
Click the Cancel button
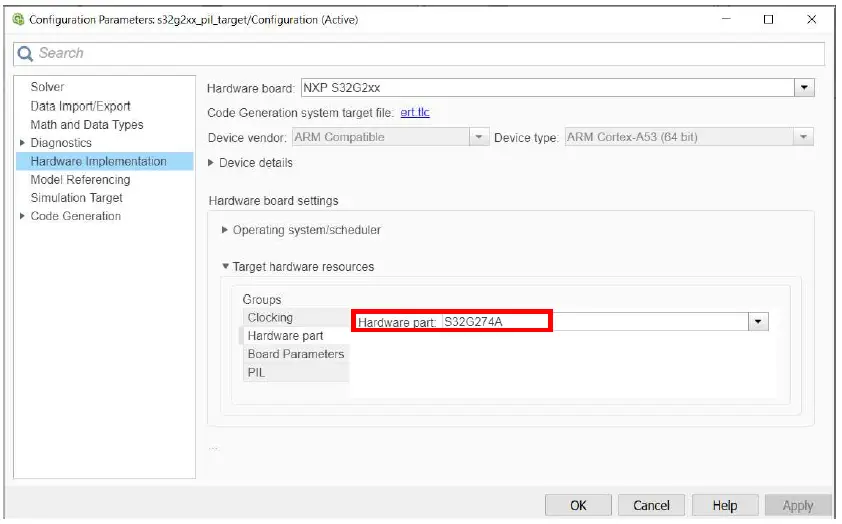click(x=651, y=506)
